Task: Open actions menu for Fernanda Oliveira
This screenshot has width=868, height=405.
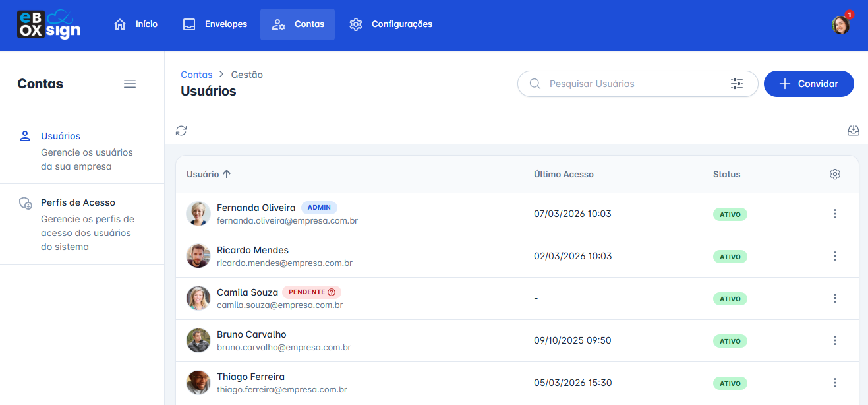Action: pos(834,214)
